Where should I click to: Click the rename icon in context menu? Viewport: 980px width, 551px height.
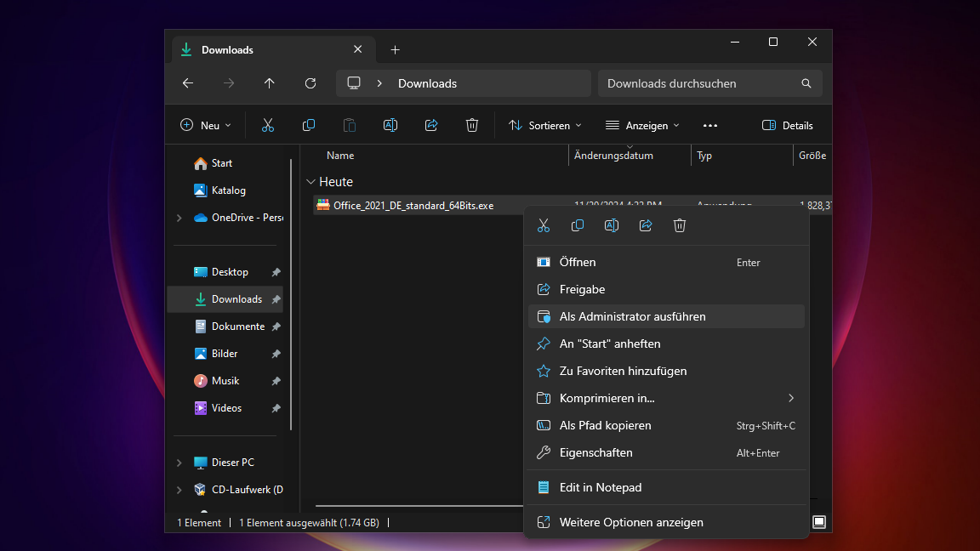point(612,225)
